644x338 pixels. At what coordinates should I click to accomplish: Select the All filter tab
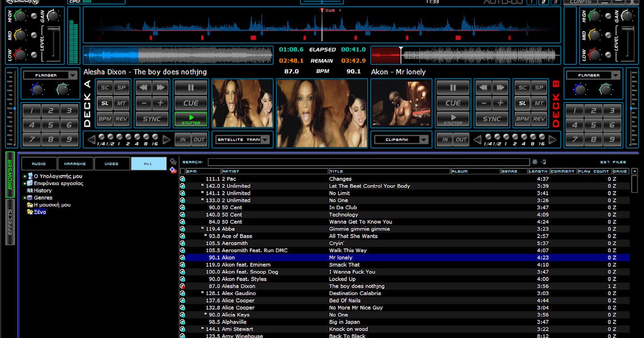149,164
